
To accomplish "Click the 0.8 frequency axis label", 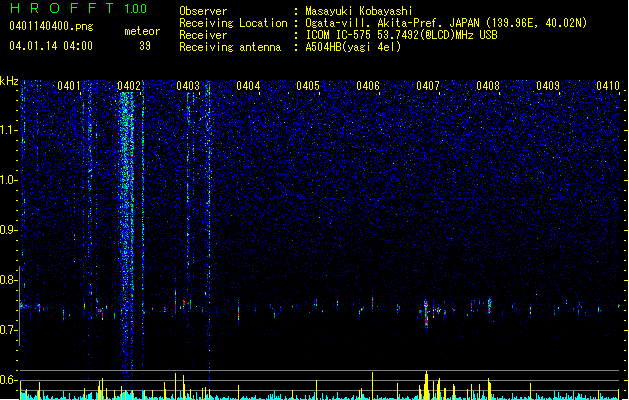I will pos(9,280).
